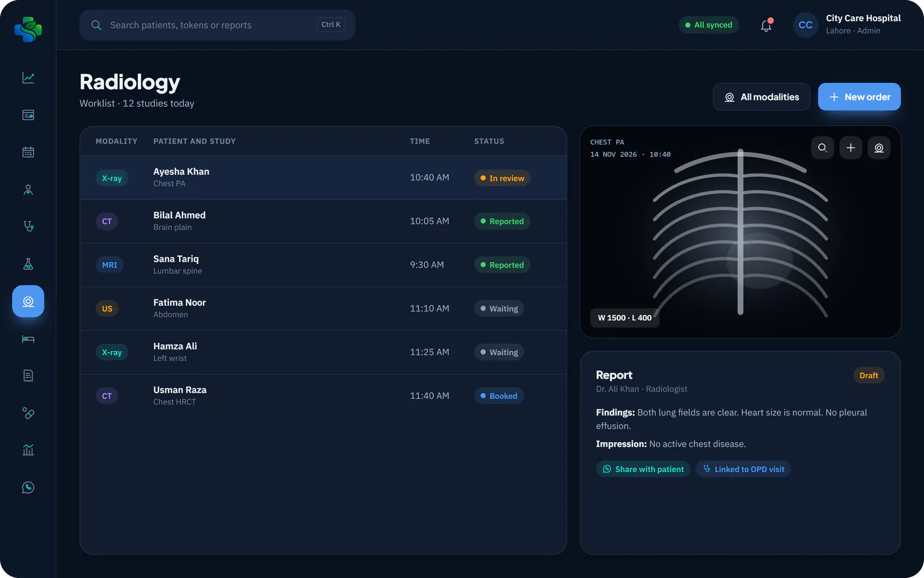
Task: Open the Linked to OPD visit link
Action: (x=743, y=469)
